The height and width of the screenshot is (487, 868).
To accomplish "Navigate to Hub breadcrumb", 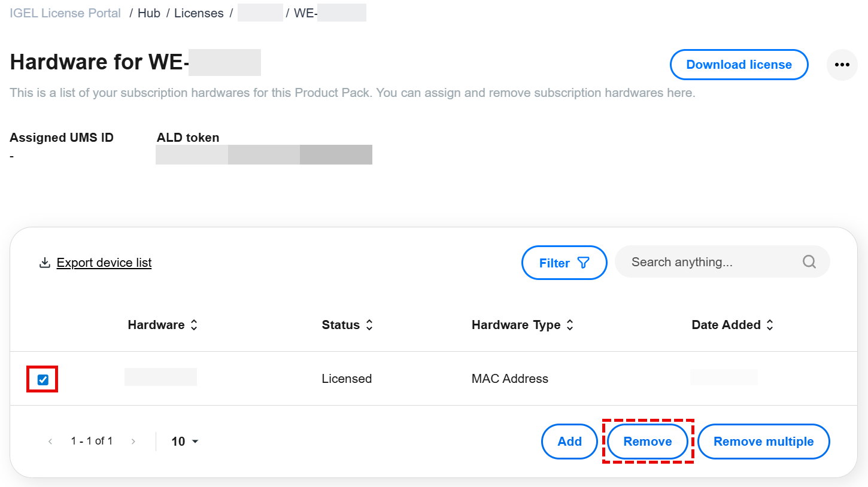I will coord(149,13).
